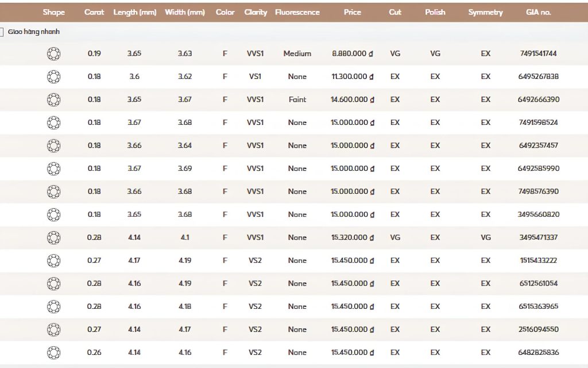
Task: Click the GIA no. column header
Action: [539, 12]
